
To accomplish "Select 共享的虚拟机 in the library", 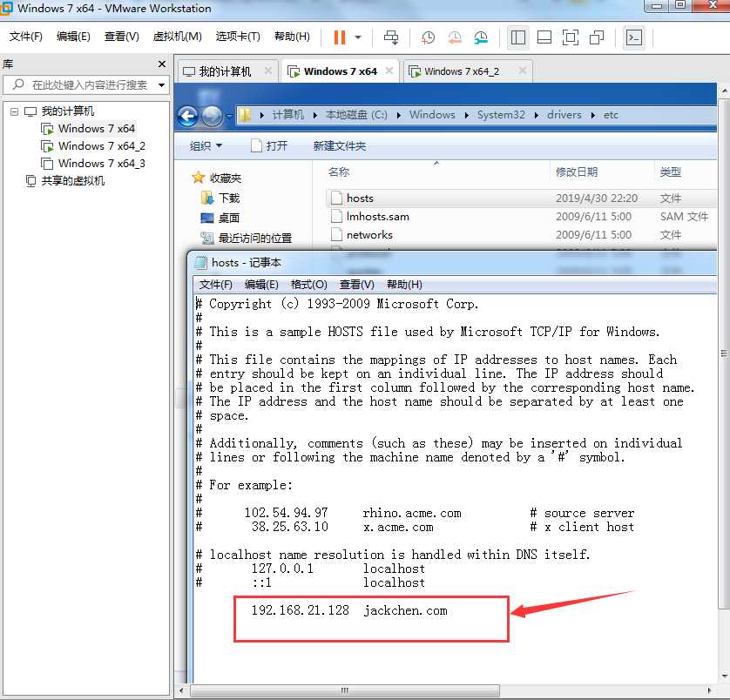I will 72,180.
